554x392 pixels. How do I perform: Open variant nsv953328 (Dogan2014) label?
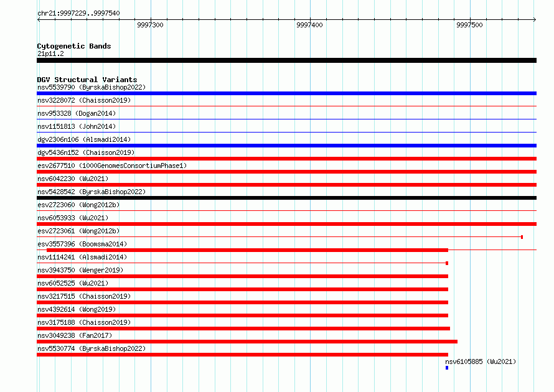point(77,113)
